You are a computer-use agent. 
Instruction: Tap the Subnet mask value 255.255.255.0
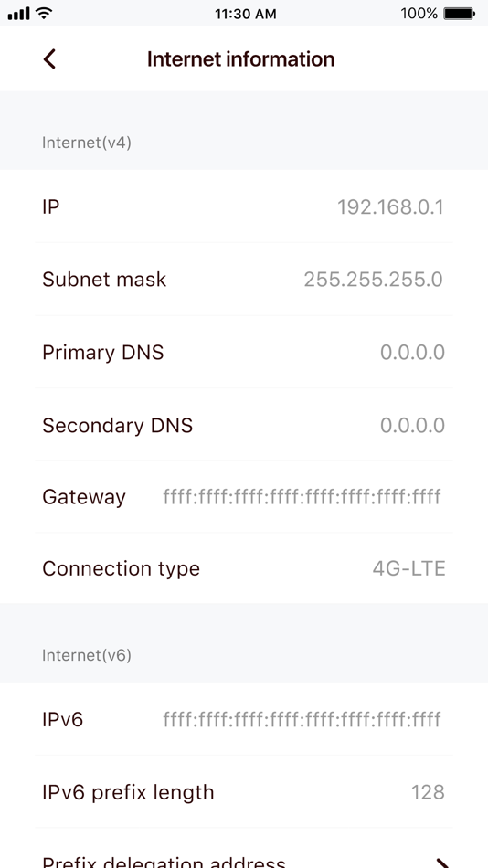pos(374,280)
